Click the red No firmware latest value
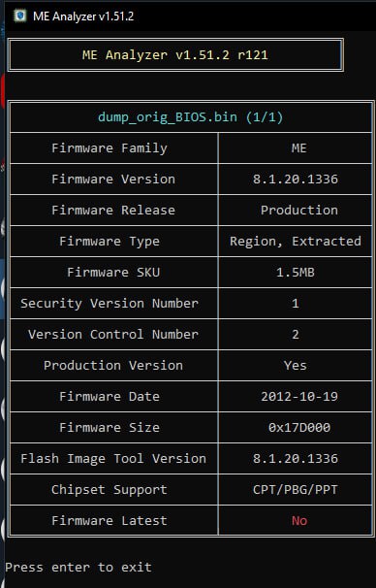This screenshot has width=376, height=588. pos(299,520)
